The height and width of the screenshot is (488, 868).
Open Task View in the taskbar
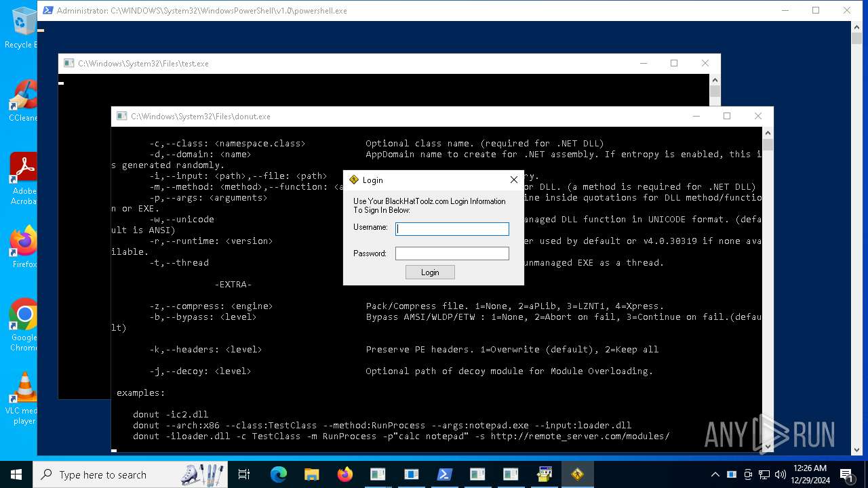[x=244, y=474]
